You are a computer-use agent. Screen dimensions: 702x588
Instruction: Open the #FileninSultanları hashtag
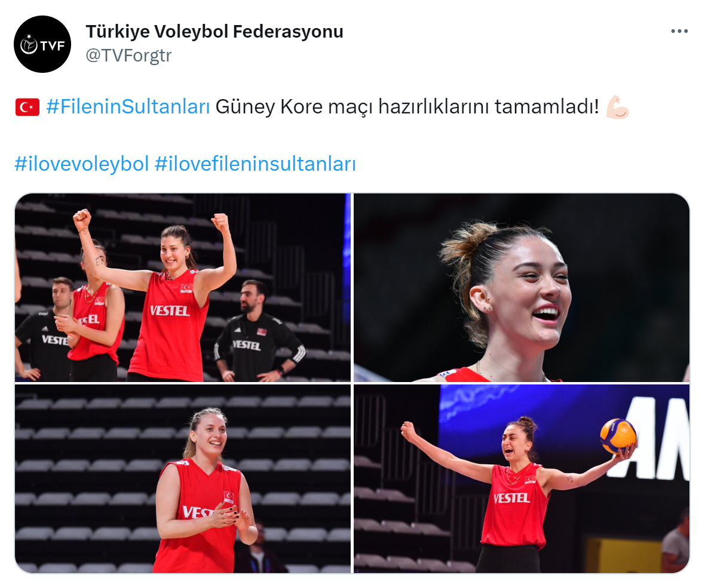point(128,107)
